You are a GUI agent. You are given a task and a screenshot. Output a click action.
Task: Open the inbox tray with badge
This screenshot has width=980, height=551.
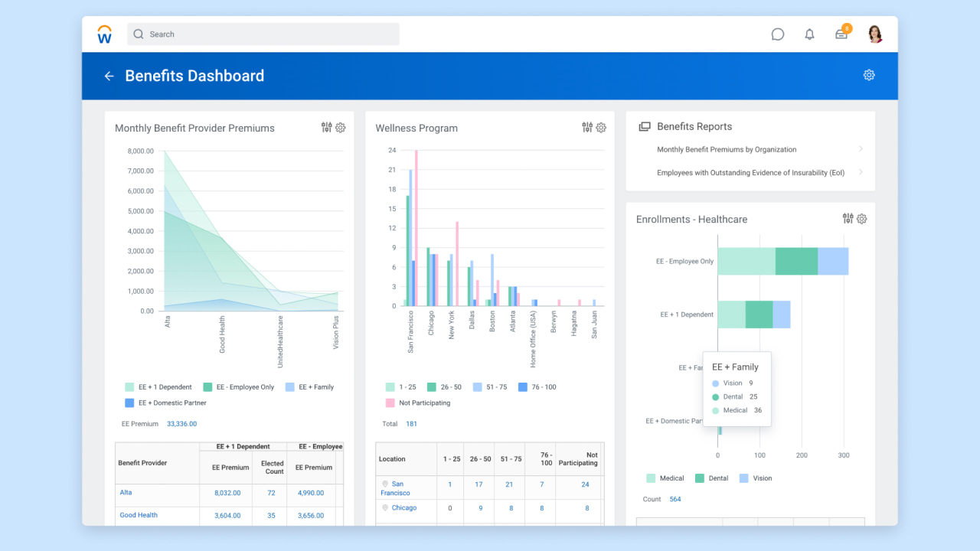[841, 33]
